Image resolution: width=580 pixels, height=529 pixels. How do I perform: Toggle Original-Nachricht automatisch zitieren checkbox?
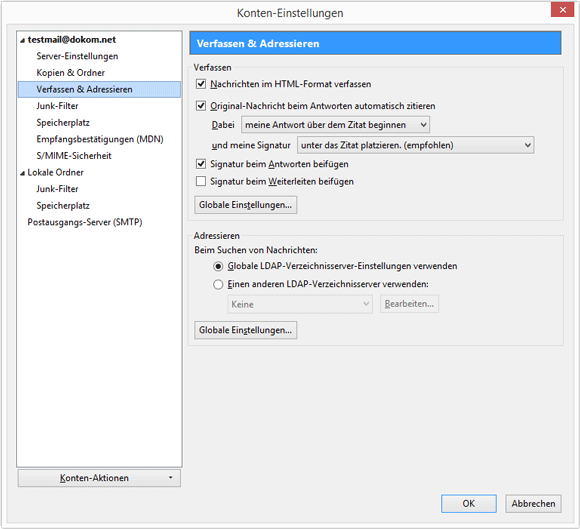pos(201,106)
